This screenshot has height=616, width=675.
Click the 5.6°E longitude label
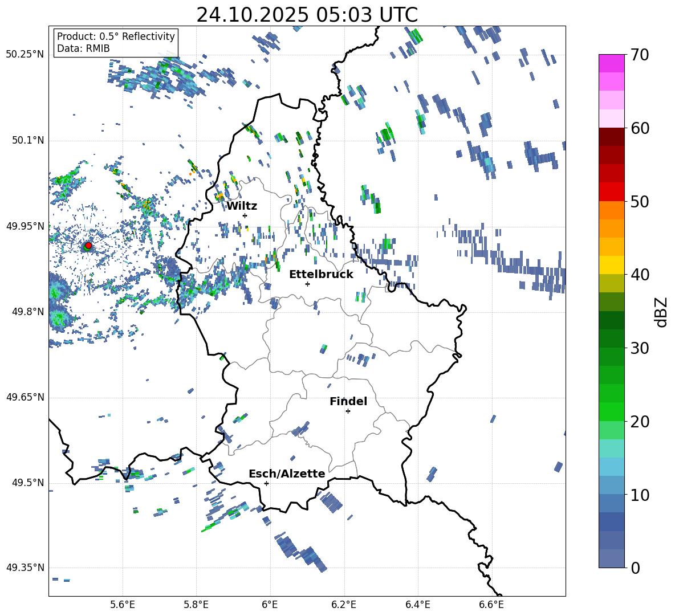tap(123, 605)
